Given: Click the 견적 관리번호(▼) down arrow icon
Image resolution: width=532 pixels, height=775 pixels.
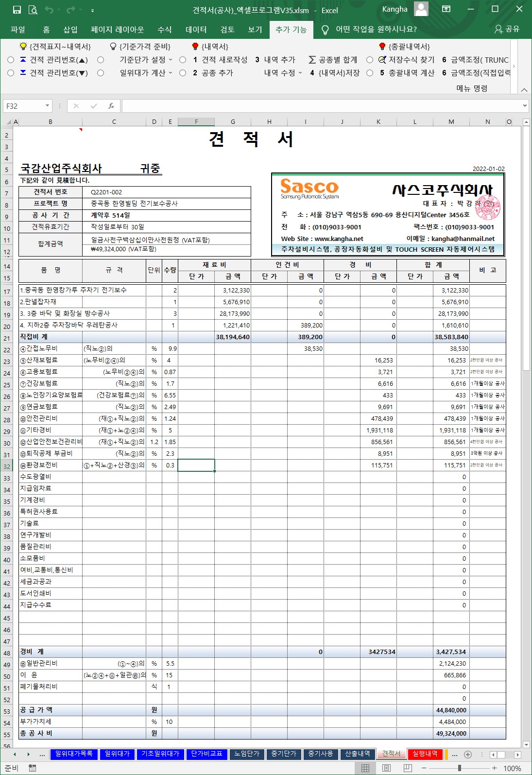Looking at the screenshot, I should [x=23, y=72].
